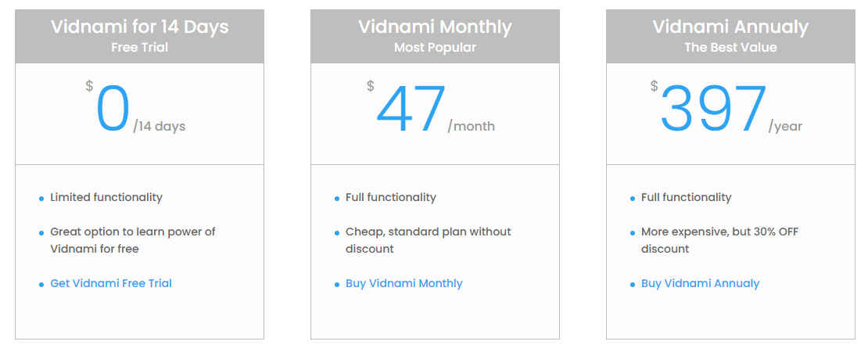This screenshot has height=352, width=868.
Task: Open the Get Vidnami Free Trial link
Action: (x=111, y=283)
